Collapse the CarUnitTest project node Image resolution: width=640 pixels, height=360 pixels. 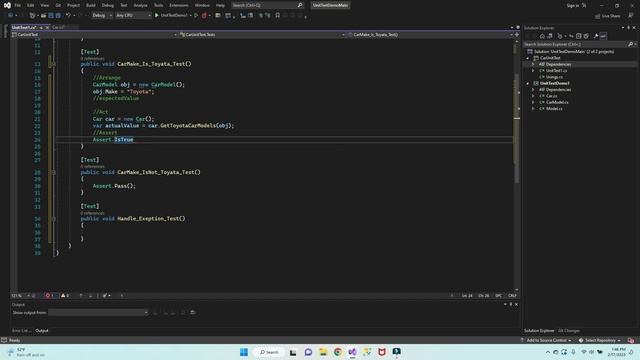(528, 58)
